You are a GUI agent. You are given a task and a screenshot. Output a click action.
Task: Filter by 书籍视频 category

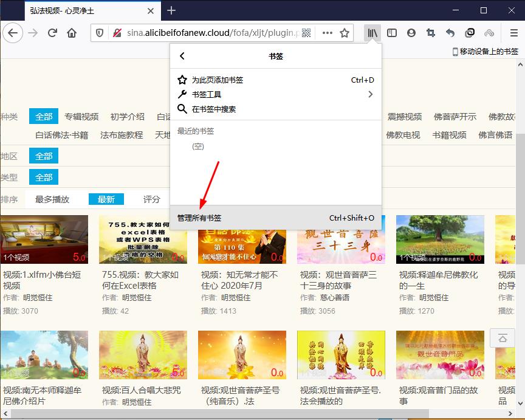[x=449, y=135]
